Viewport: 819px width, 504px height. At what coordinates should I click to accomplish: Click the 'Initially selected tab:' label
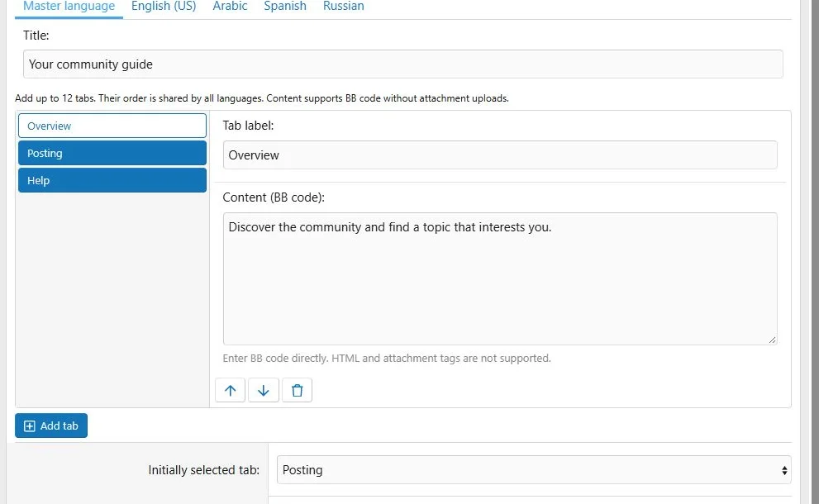click(203, 470)
